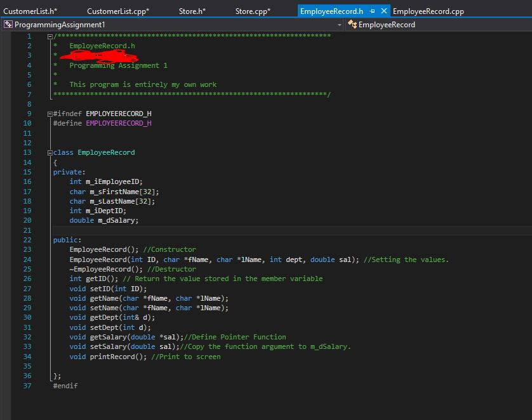Click line number 16 in the margin
Image resolution: width=532 pixels, height=420 pixels.
[27, 181]
